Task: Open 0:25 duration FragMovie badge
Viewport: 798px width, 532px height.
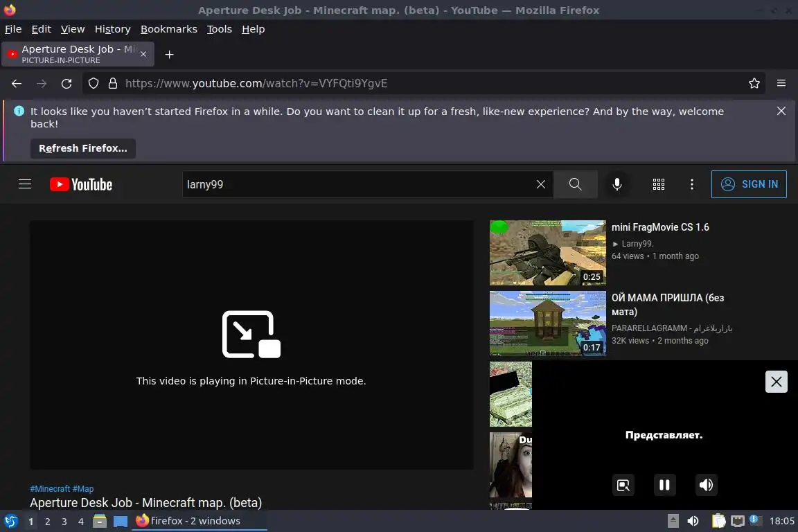Action: (x=592, y=277)
